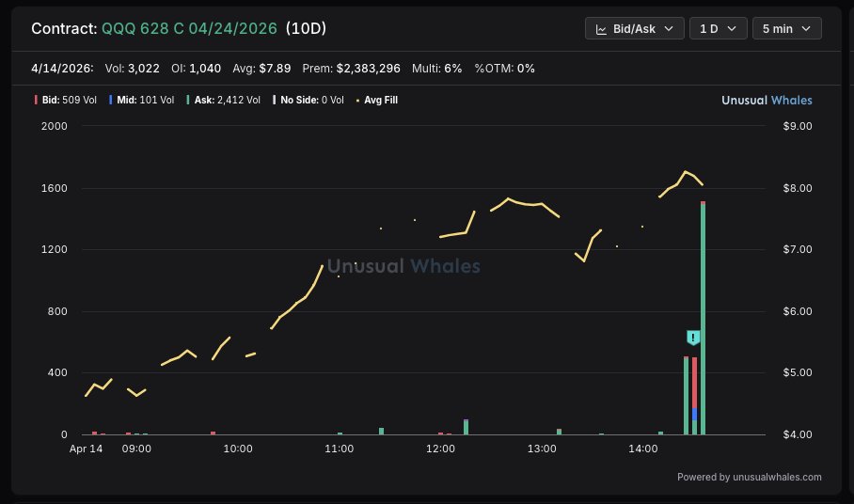Click the 2000 volume axis label

[x=55, y=126]
